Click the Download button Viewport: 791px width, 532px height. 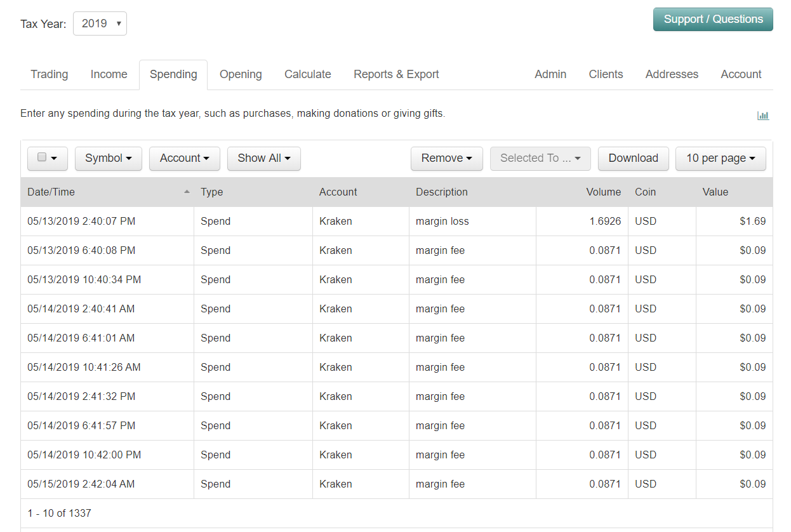click(633, 158)
